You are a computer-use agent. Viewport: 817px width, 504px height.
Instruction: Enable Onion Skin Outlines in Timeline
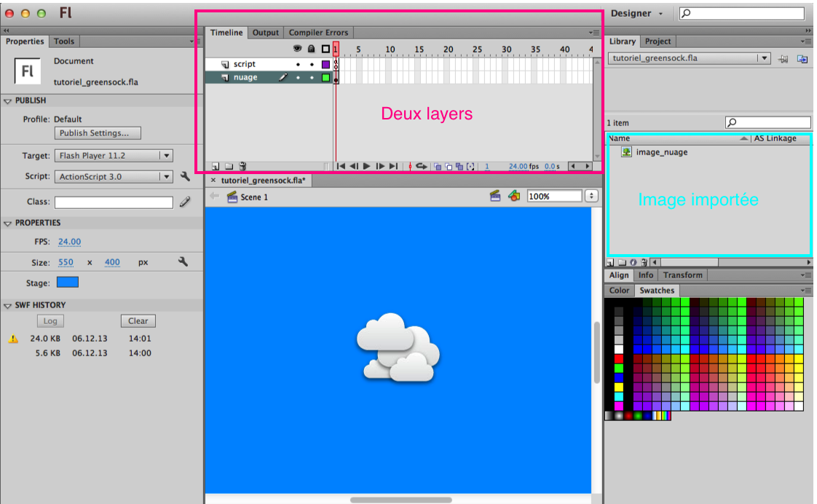(449, 166)
